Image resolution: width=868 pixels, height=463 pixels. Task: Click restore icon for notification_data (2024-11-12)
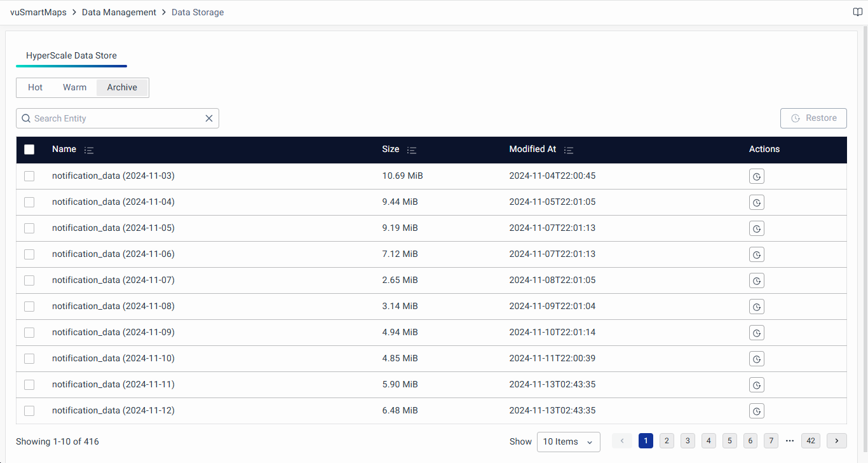756,411
